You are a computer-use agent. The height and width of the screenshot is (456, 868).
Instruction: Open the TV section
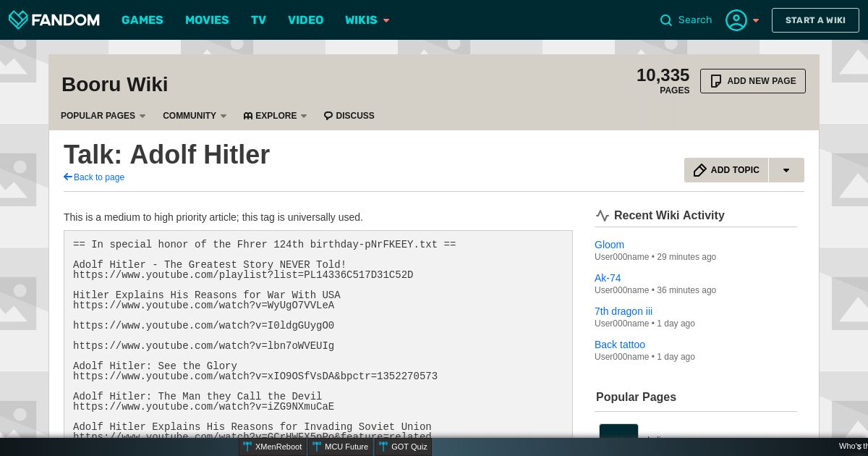pos(259,20)
